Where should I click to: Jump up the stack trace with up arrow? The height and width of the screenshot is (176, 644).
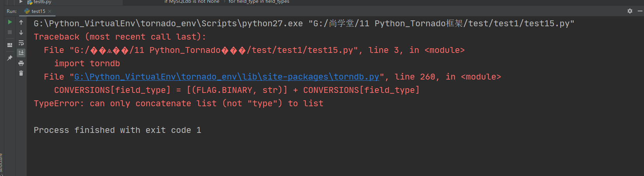pos(21,22)
